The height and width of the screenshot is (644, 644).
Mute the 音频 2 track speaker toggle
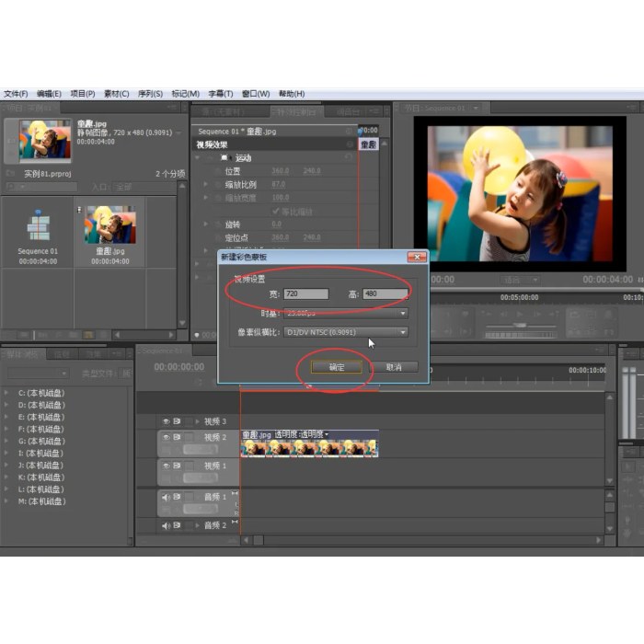[166, 525]
